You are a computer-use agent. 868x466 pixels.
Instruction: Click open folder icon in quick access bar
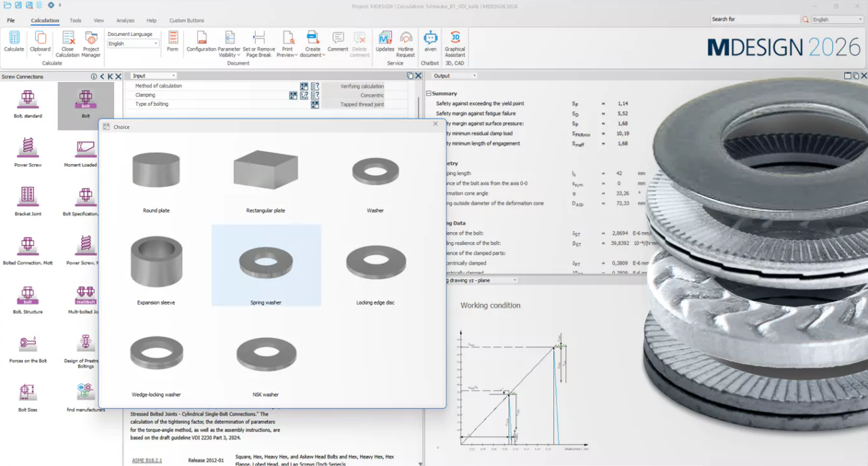(x=7, y=5)
